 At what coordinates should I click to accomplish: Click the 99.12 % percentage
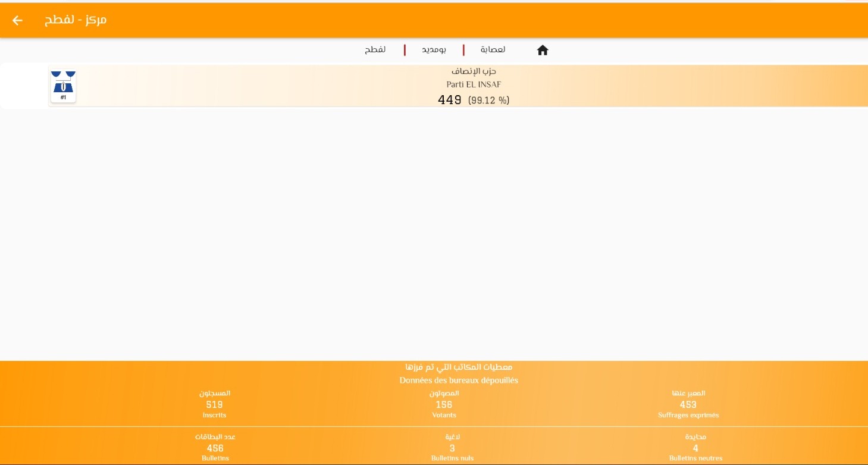(x=488, y=100)
